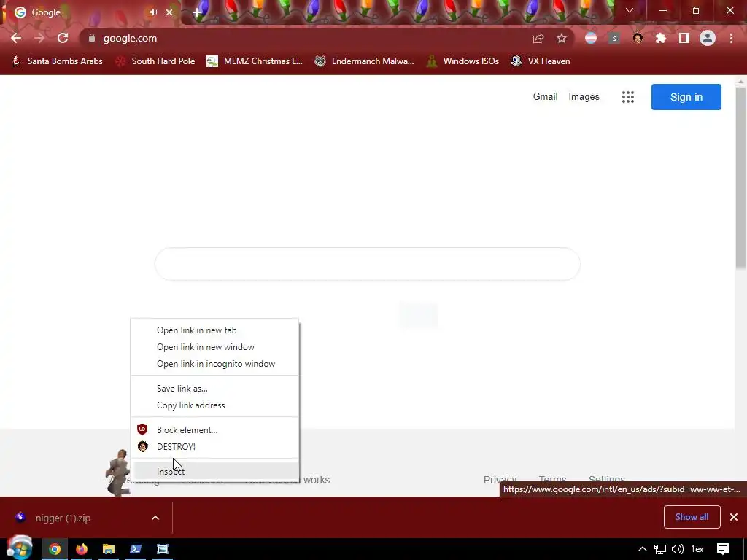Click the blue Sign in button

point(686,97)
